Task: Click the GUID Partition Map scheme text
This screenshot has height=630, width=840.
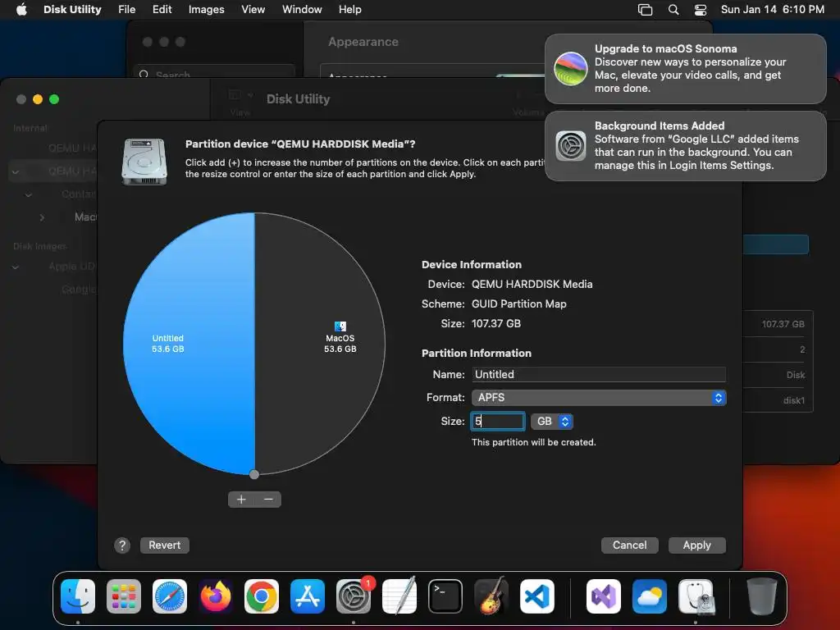Action: 519,304
